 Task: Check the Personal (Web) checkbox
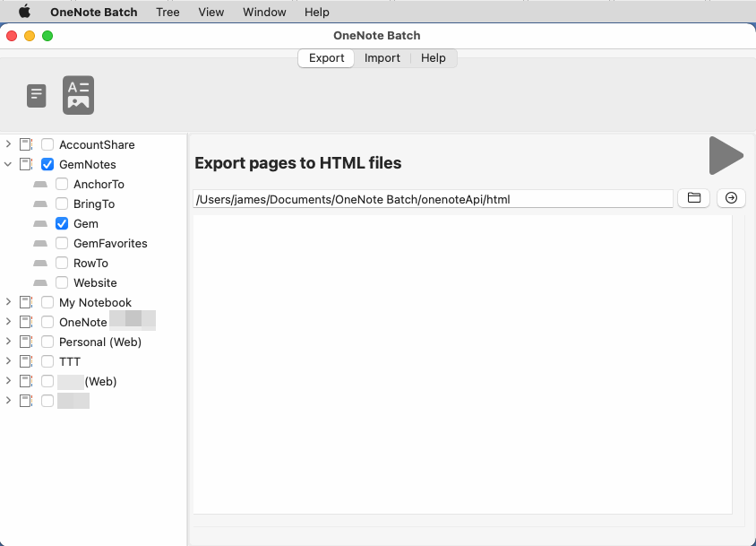pos(47,342)
